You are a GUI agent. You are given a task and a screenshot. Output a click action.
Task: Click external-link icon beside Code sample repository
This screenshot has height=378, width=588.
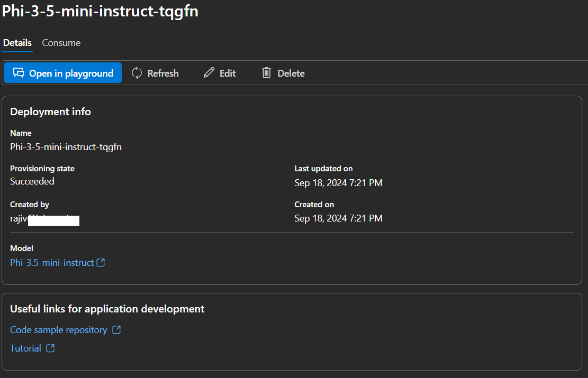116,330
